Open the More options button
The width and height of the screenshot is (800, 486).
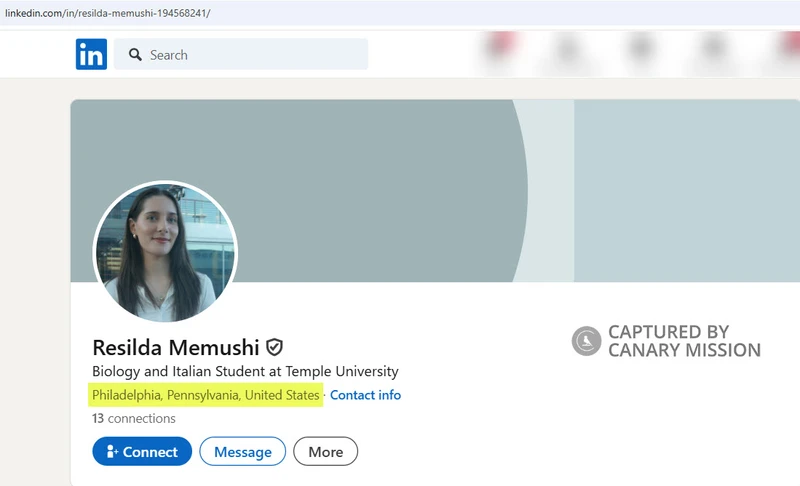point(326,451)
